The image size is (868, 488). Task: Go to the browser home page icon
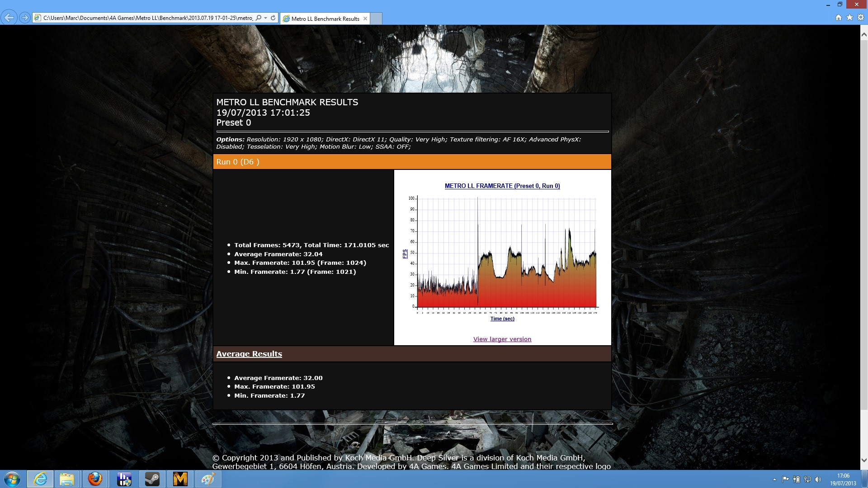839,18
